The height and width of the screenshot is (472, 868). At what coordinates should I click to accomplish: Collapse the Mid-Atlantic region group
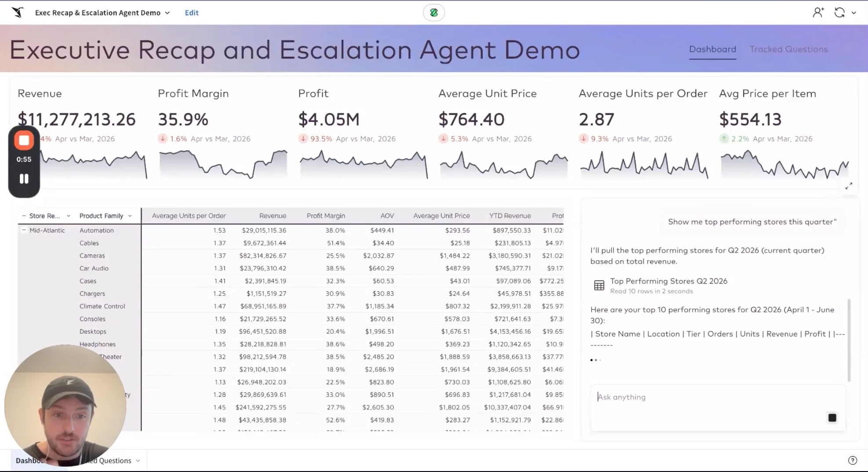coord(24,230)
